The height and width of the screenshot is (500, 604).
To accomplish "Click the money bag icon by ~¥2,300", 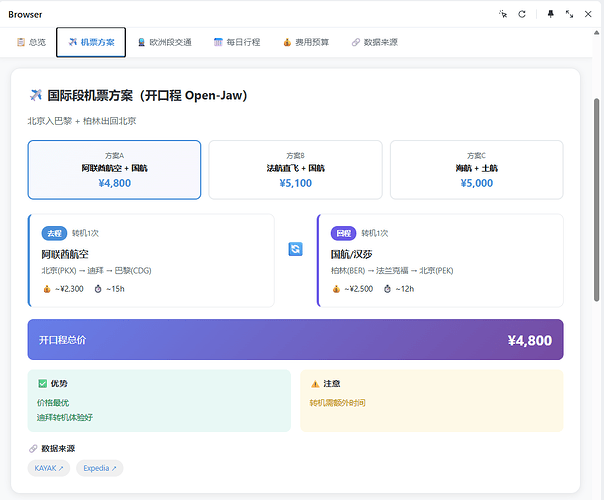I will (47, 289).
